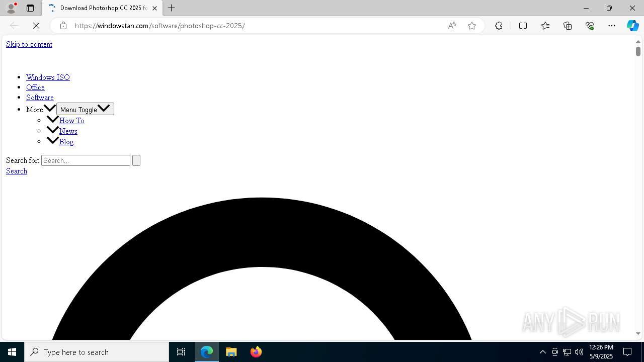Image resolution: width=644 pixels, height=362 pixels.
Task: Open tab actions menu icon
Action: point(30,8)
